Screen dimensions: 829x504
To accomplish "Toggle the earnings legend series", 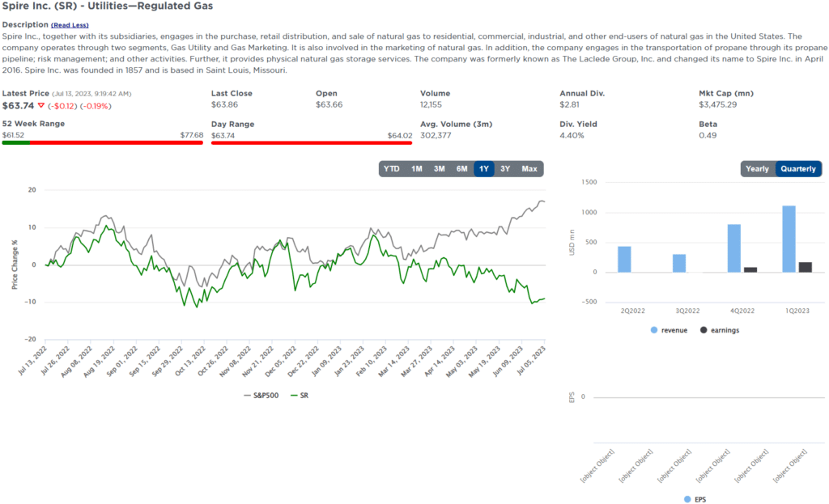I will pos(720,330).
